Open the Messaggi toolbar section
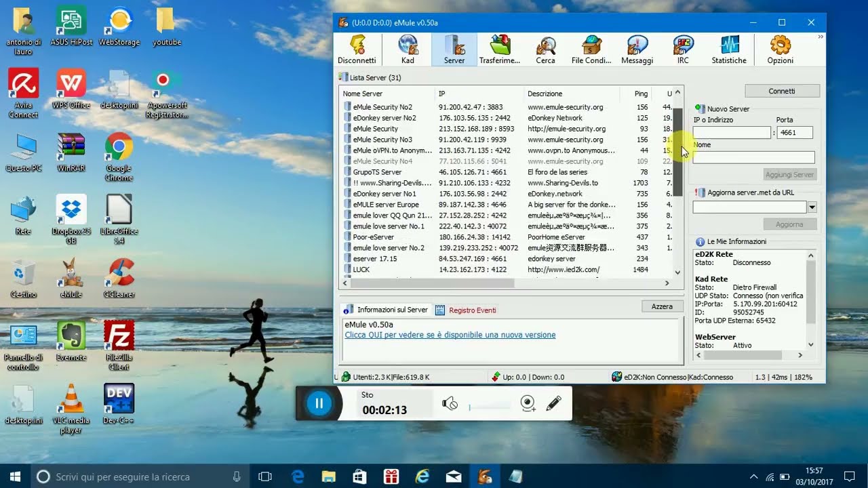The image size is (868, 488). [637, 49]
